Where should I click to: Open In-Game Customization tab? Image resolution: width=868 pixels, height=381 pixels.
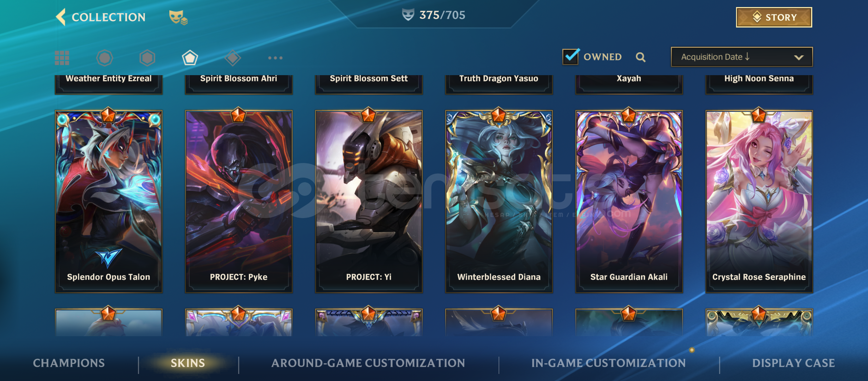tap(609, 363)
